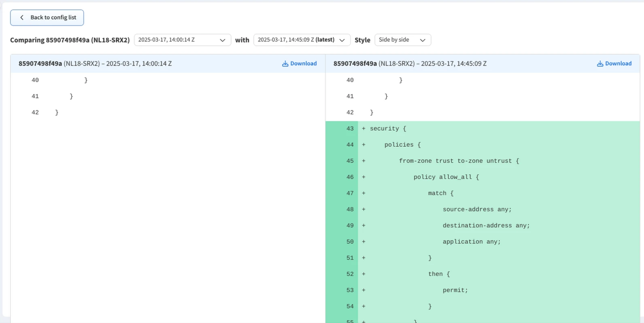Click the 'policy allow_all {' line
The height and width of the screenshot is (323, 644).
pos(446,177)
